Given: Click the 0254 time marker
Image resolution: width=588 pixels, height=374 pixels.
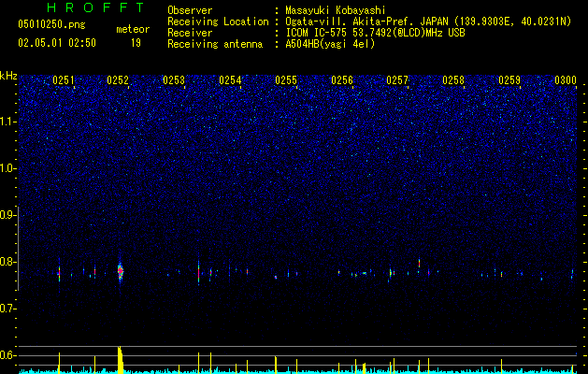Looking at the screenshot, I should 230,80.
